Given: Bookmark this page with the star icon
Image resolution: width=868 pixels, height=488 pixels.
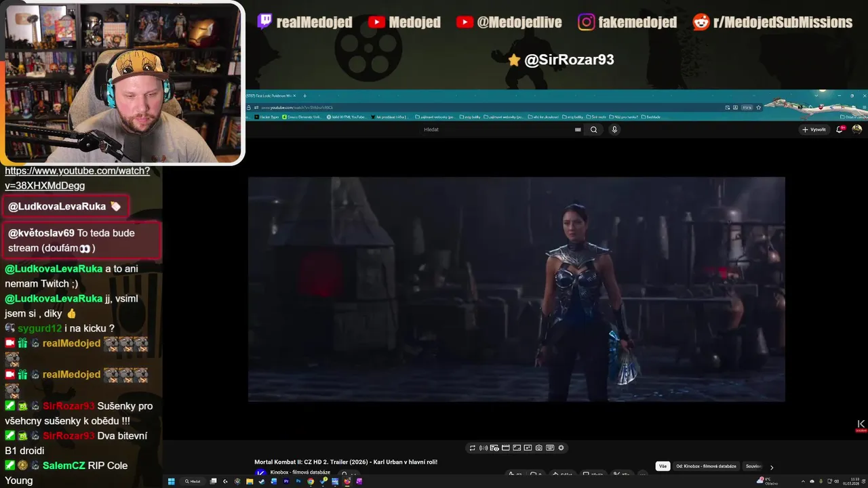Looking at the screenshot, I should point(758,107).
